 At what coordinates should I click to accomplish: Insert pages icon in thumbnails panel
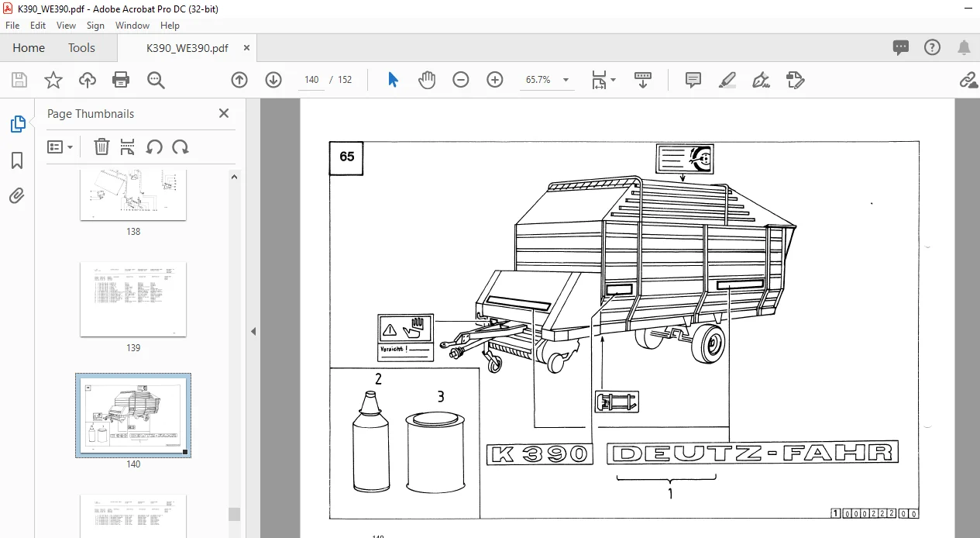tap(128, 147)
